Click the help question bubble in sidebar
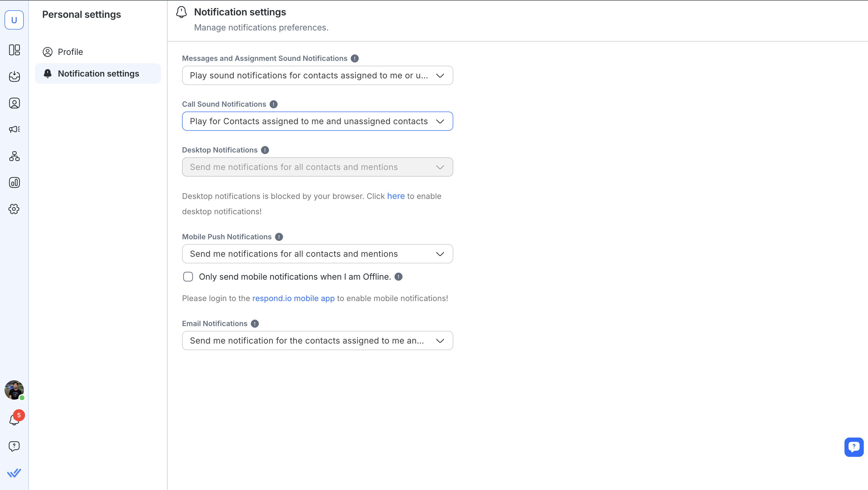Viewport: 868px width, 490px height. (14, 446)
